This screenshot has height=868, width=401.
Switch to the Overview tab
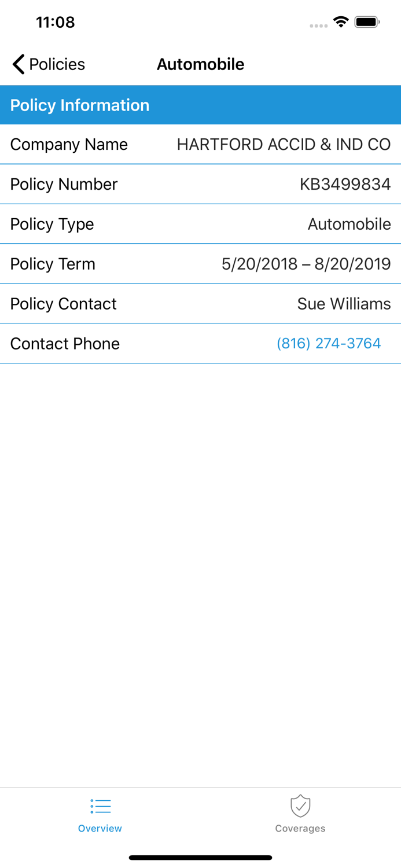point(100,814)
